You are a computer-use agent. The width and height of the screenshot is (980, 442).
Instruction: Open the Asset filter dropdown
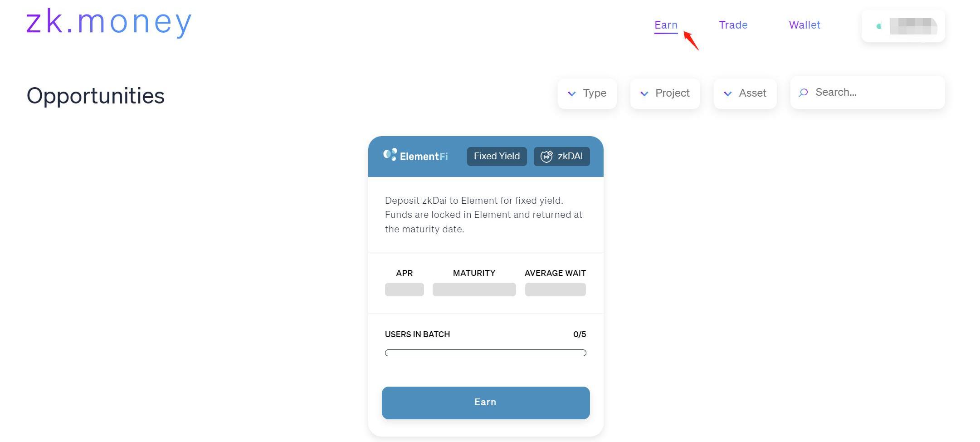click(745, 93)
